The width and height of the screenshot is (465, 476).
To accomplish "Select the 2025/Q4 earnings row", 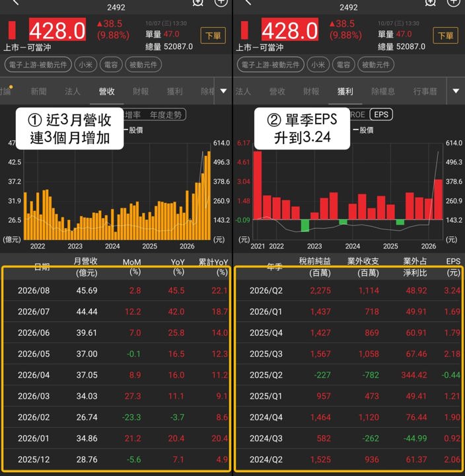I will 349,333.
